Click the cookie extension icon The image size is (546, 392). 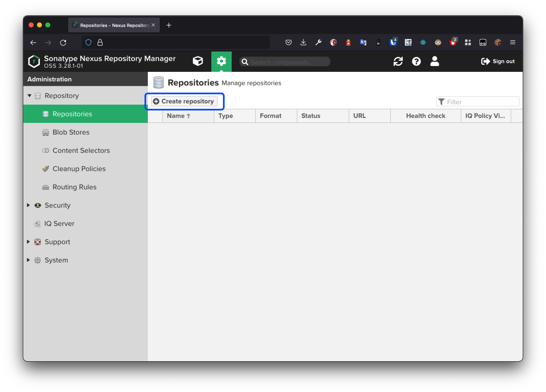click(498, 43)
